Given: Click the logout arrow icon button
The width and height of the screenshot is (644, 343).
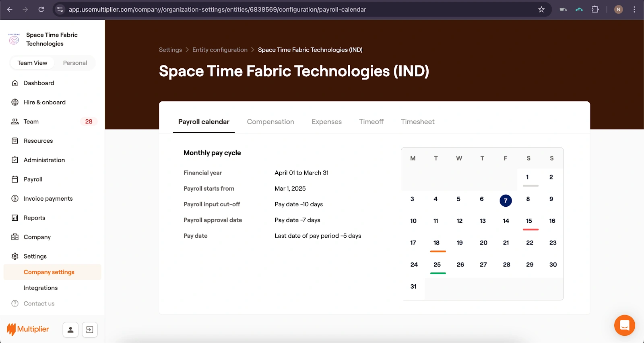Looking at the screenshot, I should [x=90, y=330].
